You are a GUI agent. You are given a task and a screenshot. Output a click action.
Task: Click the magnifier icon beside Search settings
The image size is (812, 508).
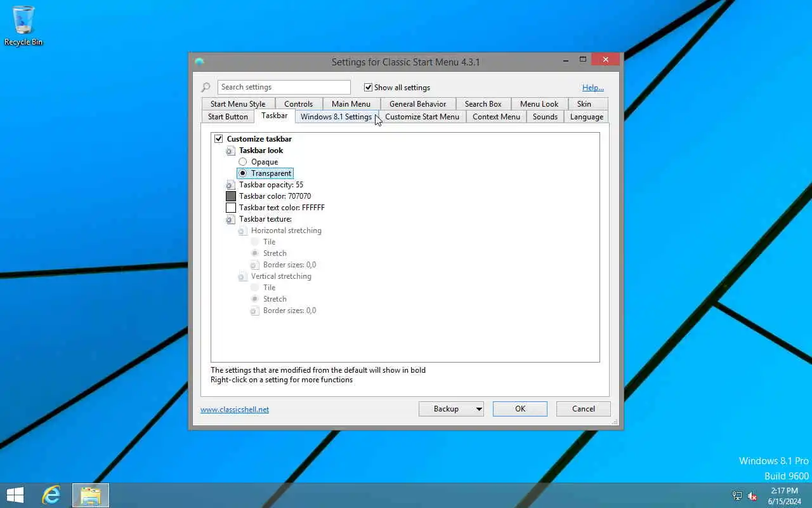click(x=206, y=88)
